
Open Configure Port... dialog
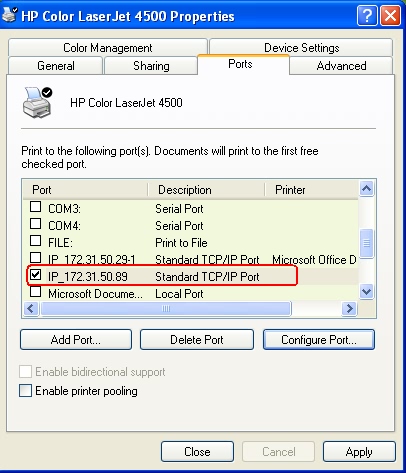pyautogui.click(x=319, y=340)
